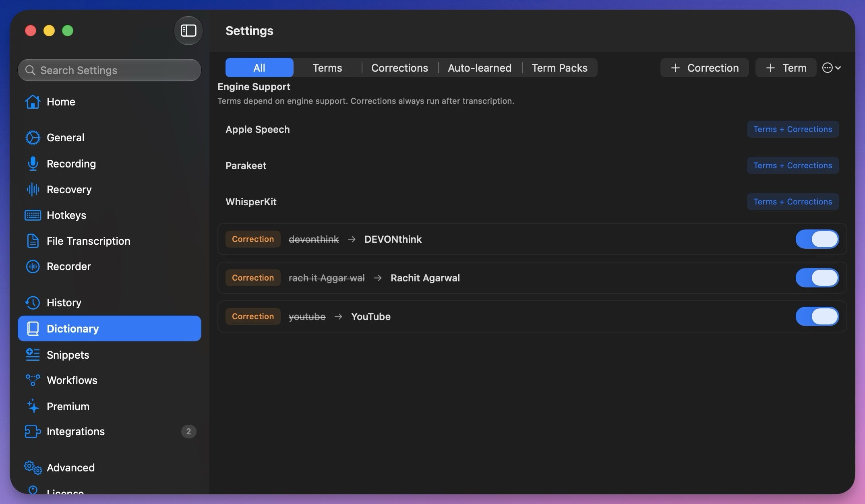View History in the sidebar
The width and height of the screenshot is (865, 504).
110,303
